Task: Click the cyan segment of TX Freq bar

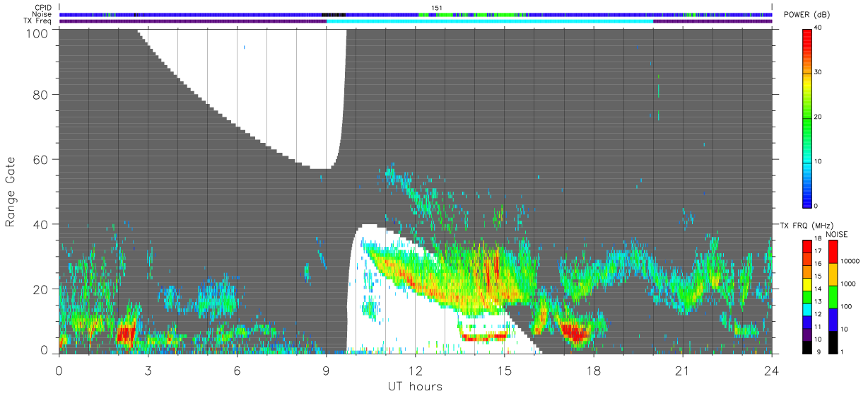Action: [x=490, y=21]
